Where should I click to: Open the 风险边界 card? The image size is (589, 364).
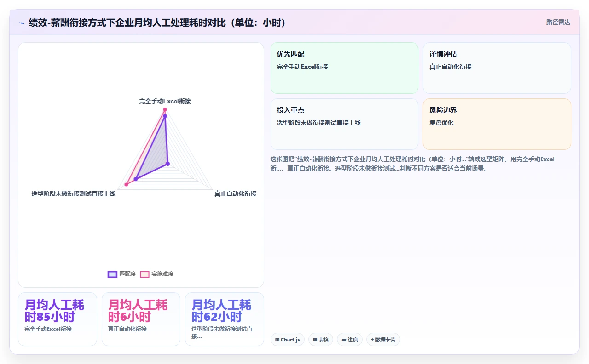[x=497, y=124]
